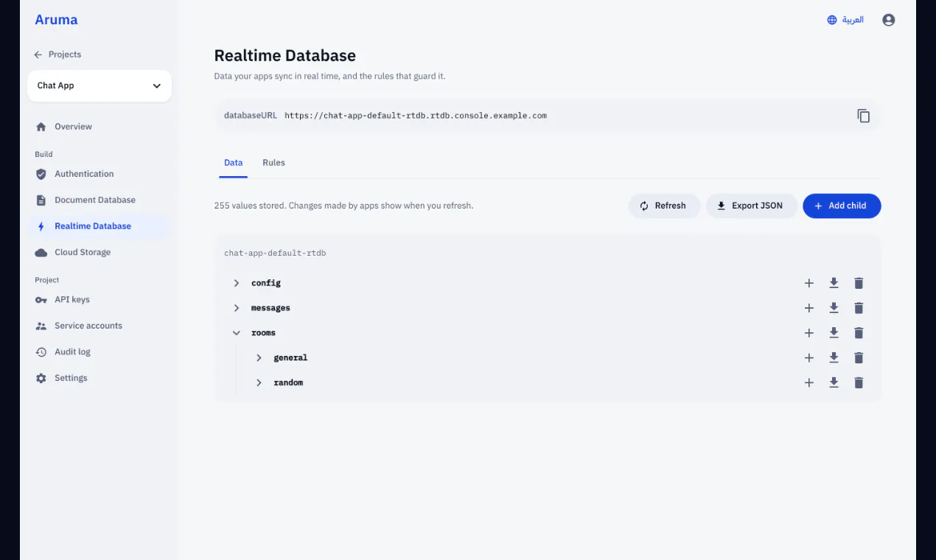This screenshot has height=560, width=936.
Task: Select the messages key label
Action: pyautogui.click(x=270, y=308)
